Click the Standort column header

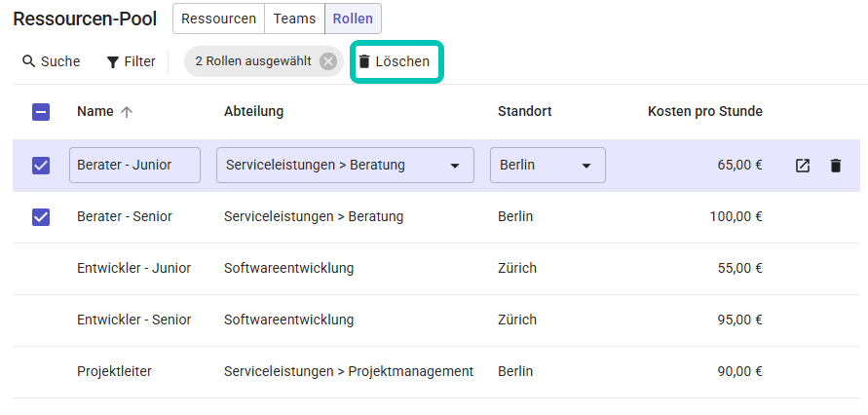525,112
